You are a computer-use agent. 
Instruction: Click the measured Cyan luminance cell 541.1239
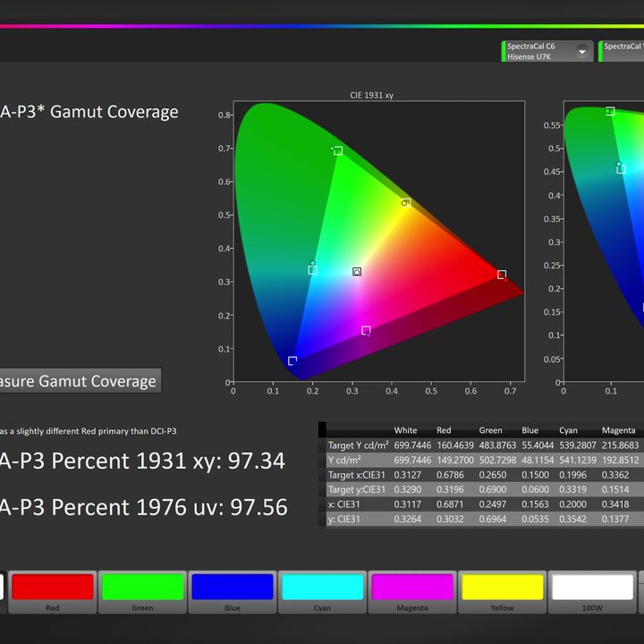578,461
